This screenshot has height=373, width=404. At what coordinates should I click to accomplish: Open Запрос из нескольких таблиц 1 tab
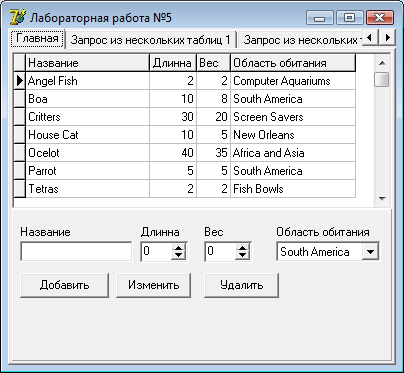[x=151, y=40]
